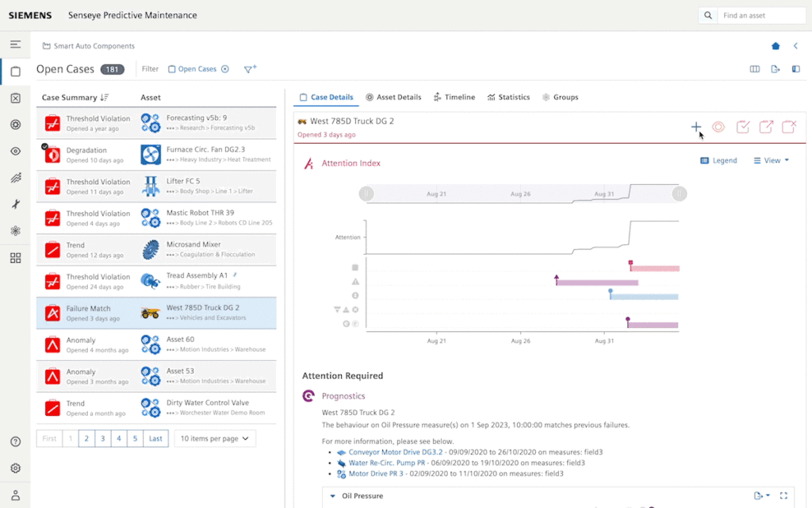
Task: Open the user profile icon
Action: 16,495
